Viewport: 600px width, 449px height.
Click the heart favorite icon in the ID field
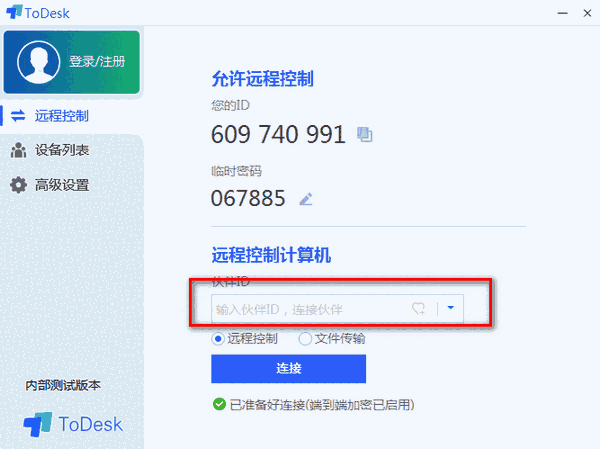coord(419,309)
